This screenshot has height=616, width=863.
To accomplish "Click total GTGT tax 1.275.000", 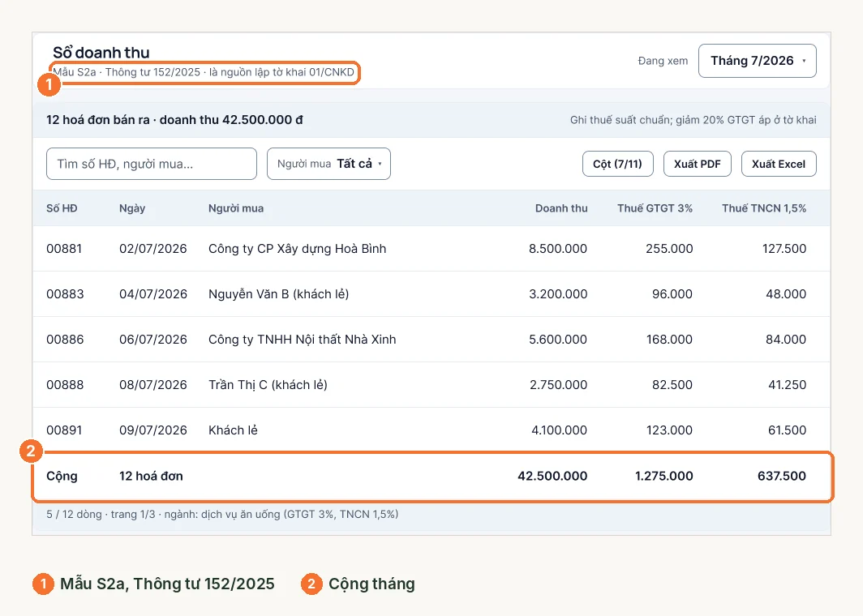I will (663, 476).
